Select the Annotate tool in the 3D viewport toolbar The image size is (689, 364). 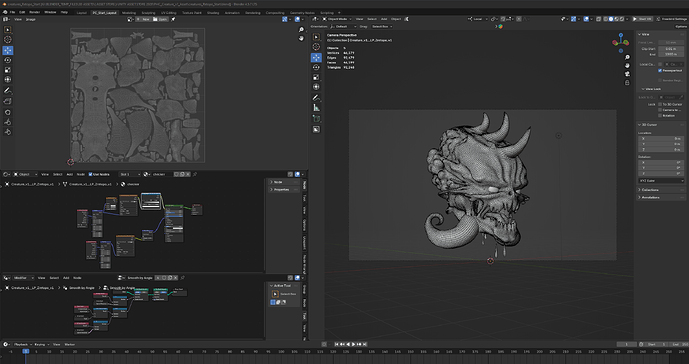pos(316,98)
